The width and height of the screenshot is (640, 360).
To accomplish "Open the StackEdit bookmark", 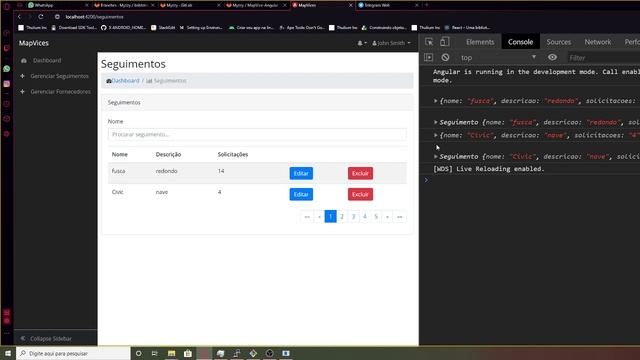I will (163, 28).
